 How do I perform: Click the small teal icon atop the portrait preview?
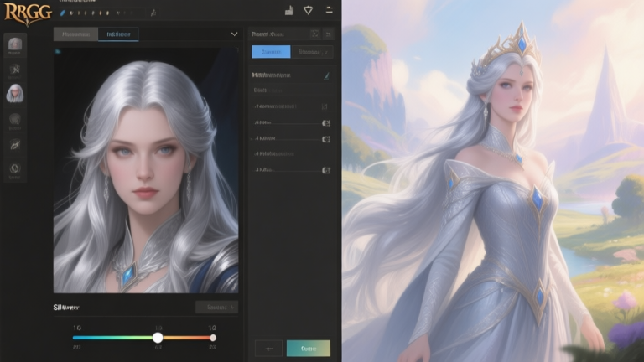(58, 52)
